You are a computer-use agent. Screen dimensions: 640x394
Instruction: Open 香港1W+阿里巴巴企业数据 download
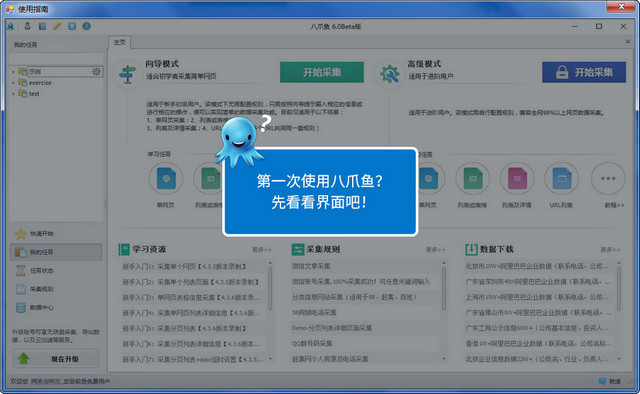pyautogui.click(x=538, y=343)
